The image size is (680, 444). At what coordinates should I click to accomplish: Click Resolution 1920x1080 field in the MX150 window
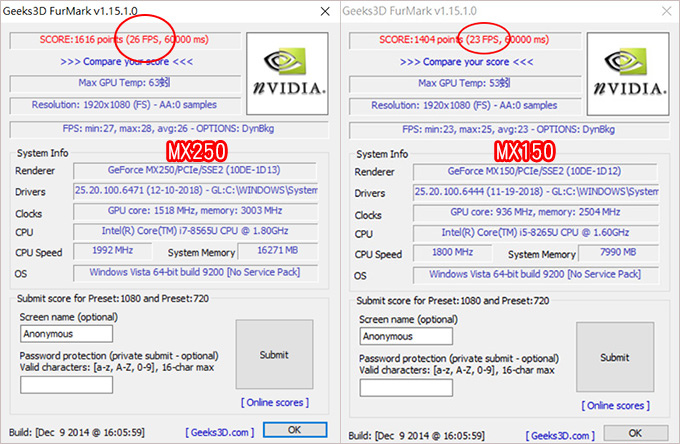coord(465,105)
